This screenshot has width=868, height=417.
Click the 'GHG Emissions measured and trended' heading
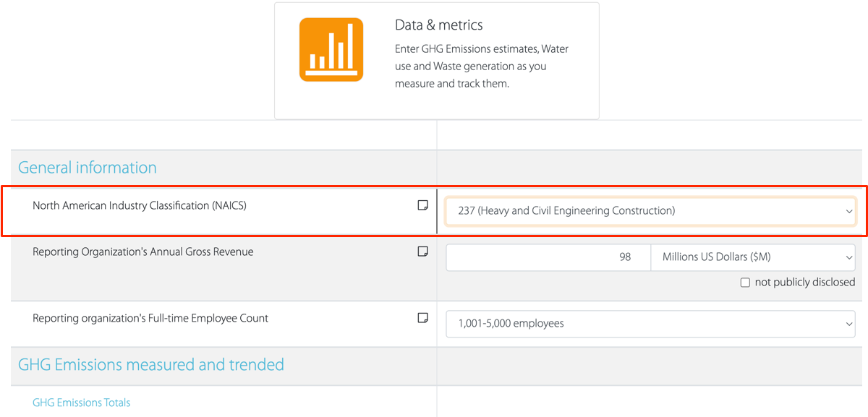[x=150, y=365]
